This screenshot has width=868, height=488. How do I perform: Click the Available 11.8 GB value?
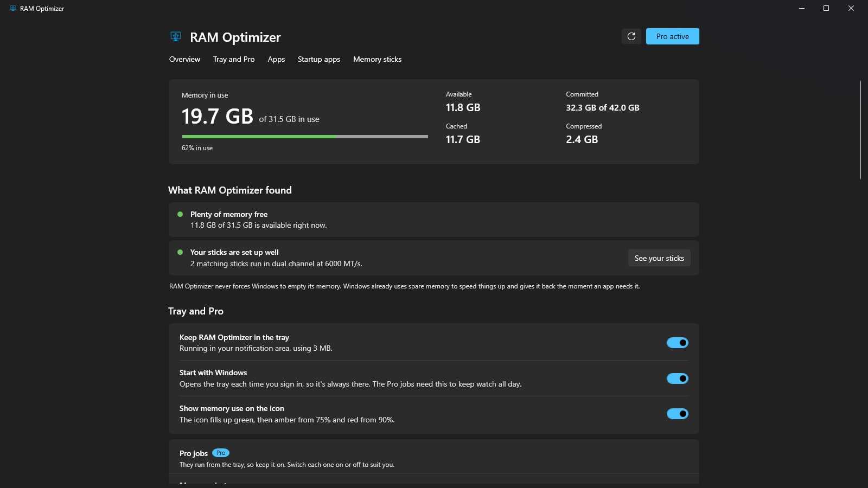point(463,107)
